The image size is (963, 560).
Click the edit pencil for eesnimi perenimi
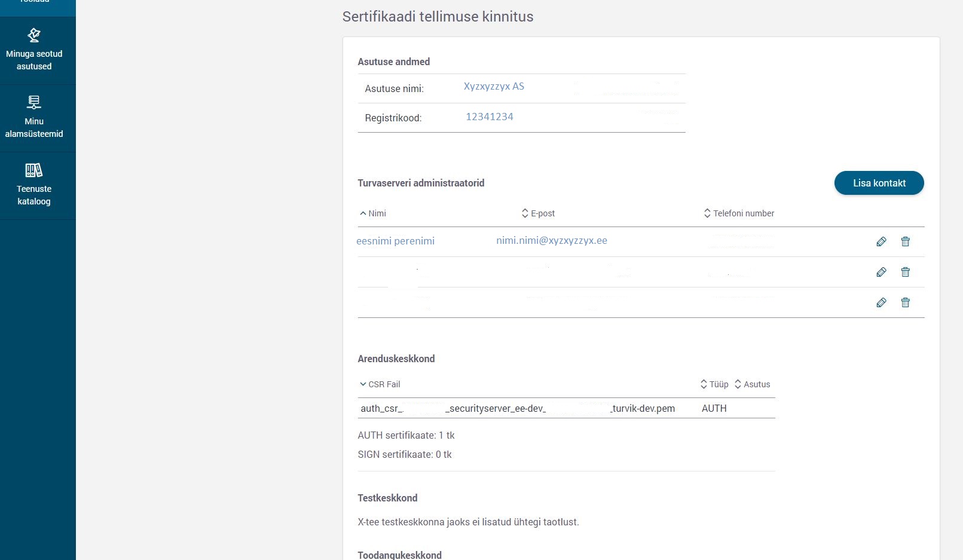pyautogui.click(x=881, y=241)
